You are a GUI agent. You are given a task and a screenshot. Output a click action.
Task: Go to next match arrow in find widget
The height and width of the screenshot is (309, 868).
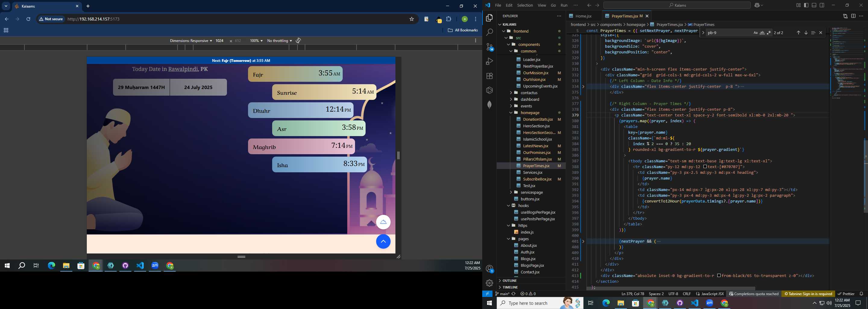(806, 33)
